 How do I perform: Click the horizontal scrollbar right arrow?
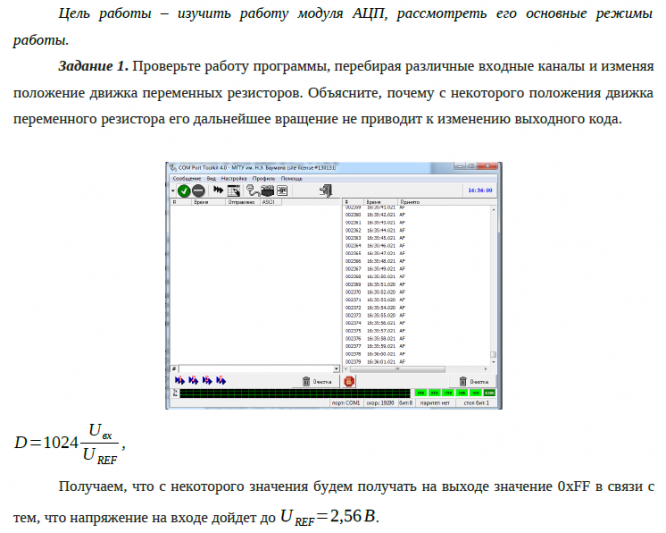(x=486, y=369)
